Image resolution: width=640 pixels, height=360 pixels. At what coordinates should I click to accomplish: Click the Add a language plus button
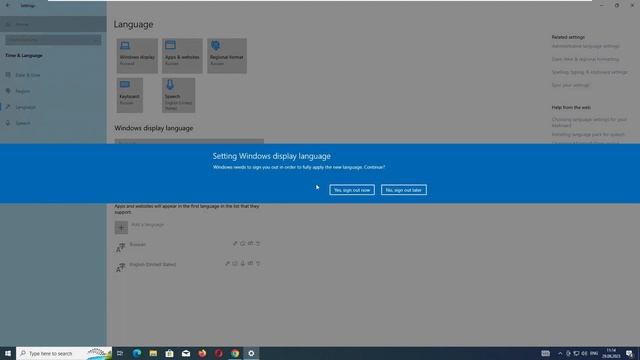121,227
